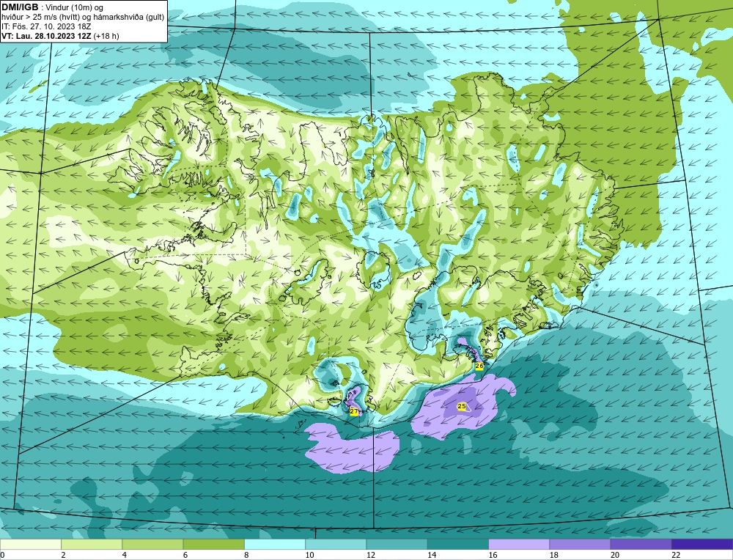The height and width of the screenshot is (560, 733).
Task: Select the 2–4 m/s light green swatch
Action: [92, 545]
